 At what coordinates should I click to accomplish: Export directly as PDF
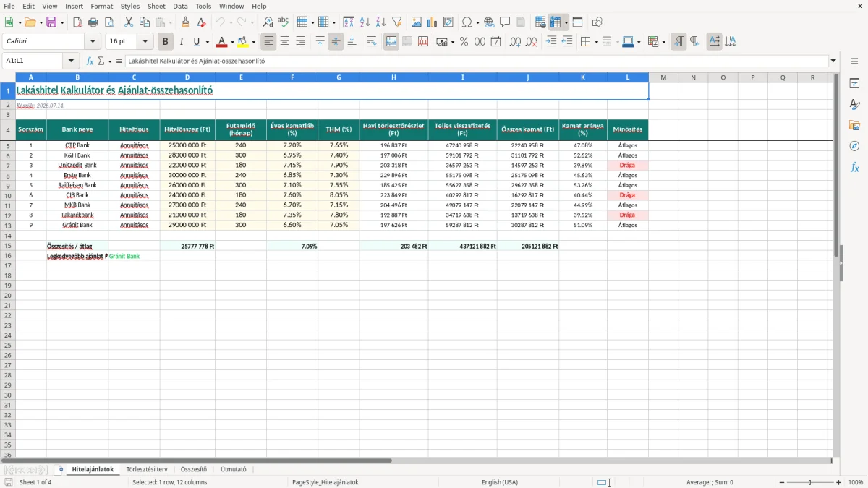tap(77, 22)
